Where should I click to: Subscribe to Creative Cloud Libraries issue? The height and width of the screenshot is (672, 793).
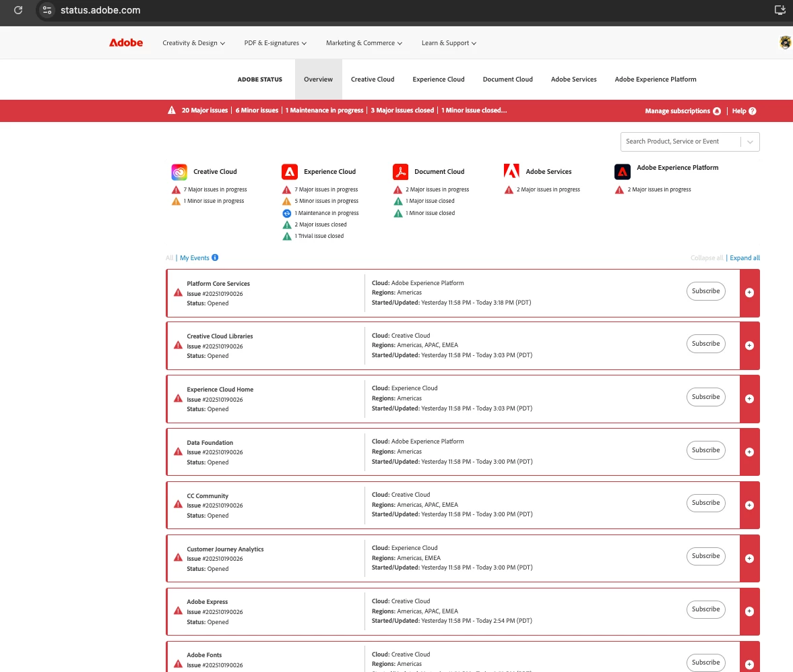click(x=705, y=344)
